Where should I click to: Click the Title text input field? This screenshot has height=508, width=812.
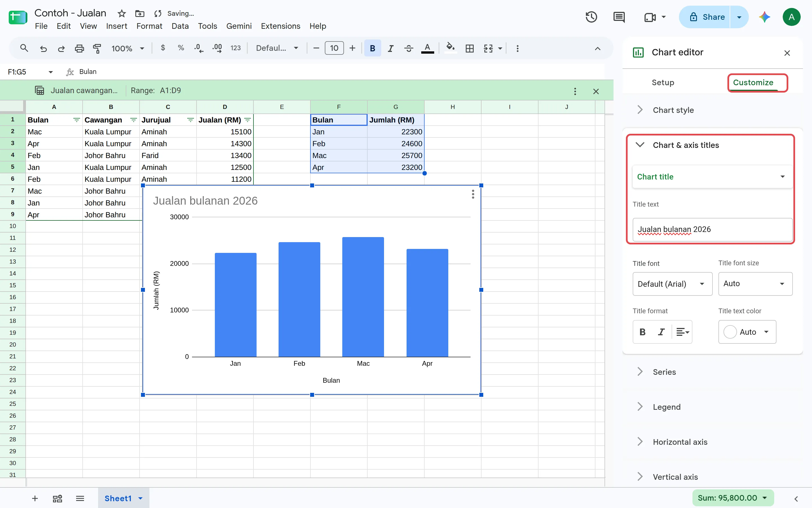tap(712, 229)
